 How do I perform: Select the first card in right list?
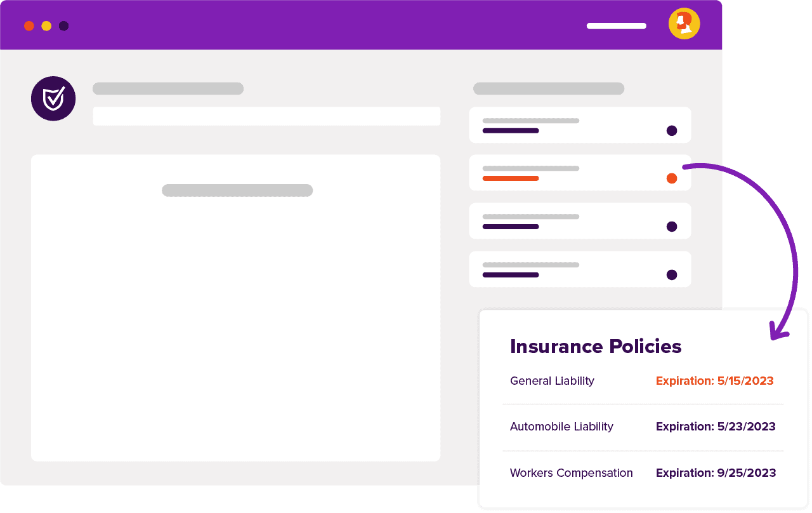(580, 125)
